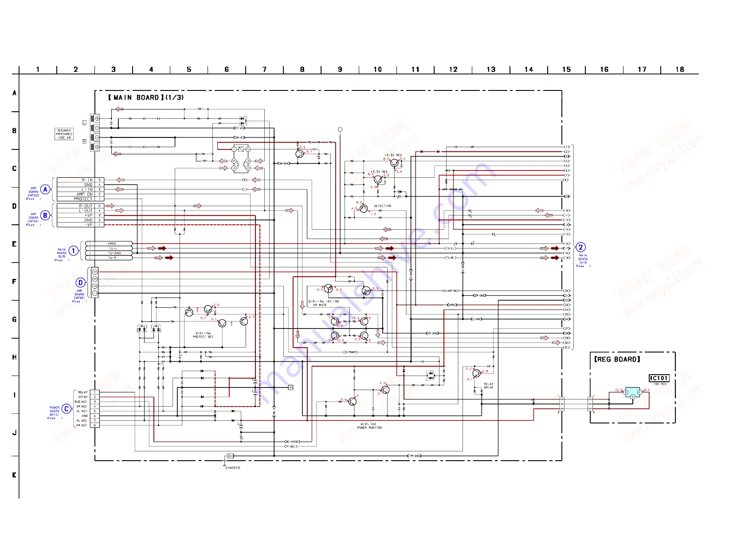This screenshot has height=560, width=745.
Task: Click the HP MUTE label
Action: (320, 305)
